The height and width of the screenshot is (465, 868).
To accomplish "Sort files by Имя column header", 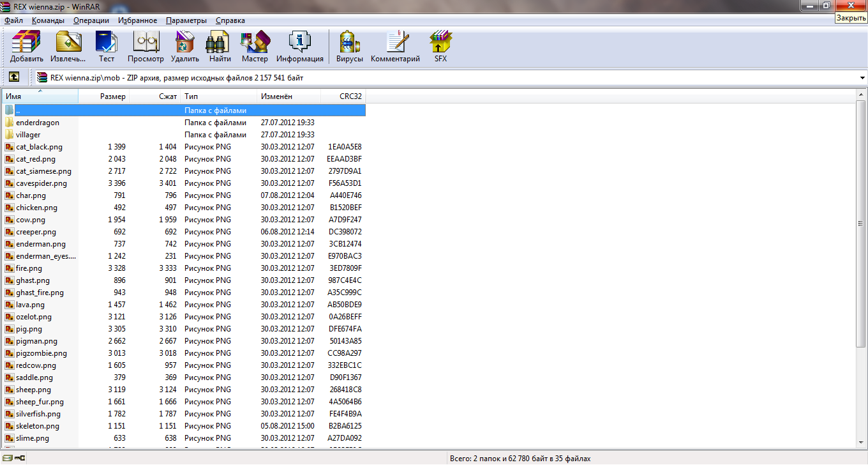I will point(40,96).
